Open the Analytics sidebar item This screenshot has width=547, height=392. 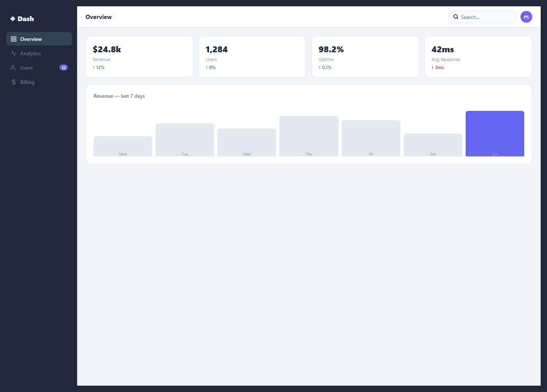coord(39,54)
